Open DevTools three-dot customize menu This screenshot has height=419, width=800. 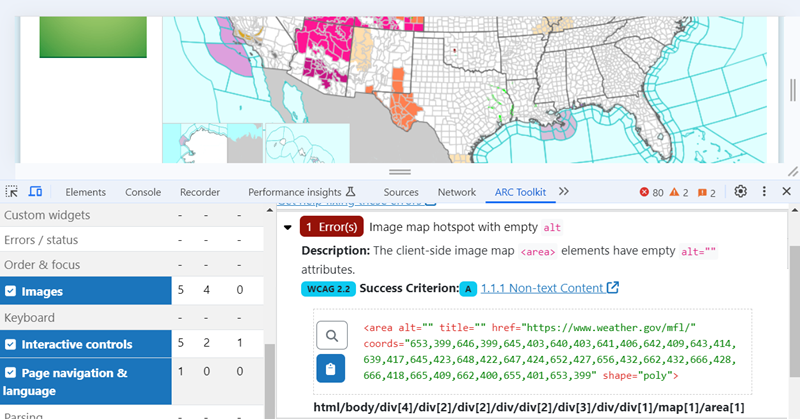[x=764, y=191]
